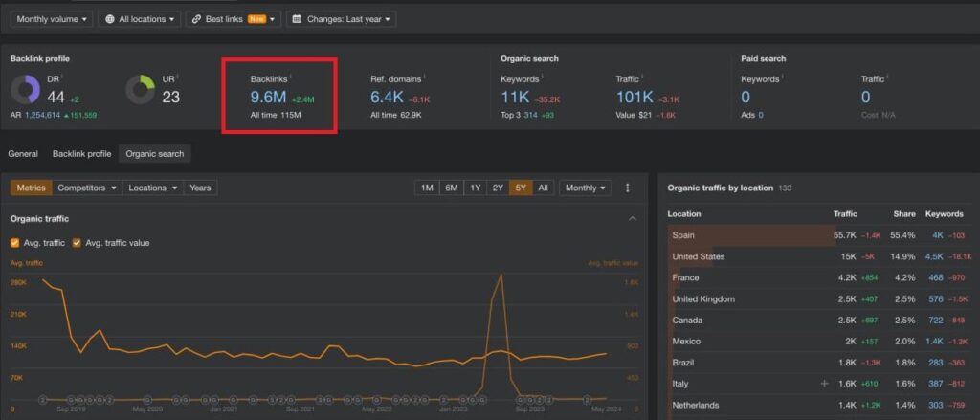Click the calendar icon beside Changes
The width and height of the screenshot is (980, 420).
(296, 19)
